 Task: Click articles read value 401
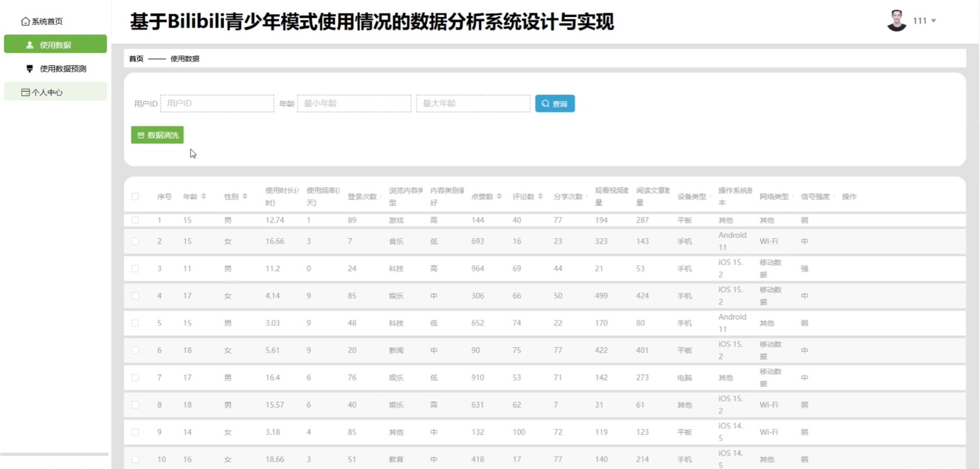[642, 350]
